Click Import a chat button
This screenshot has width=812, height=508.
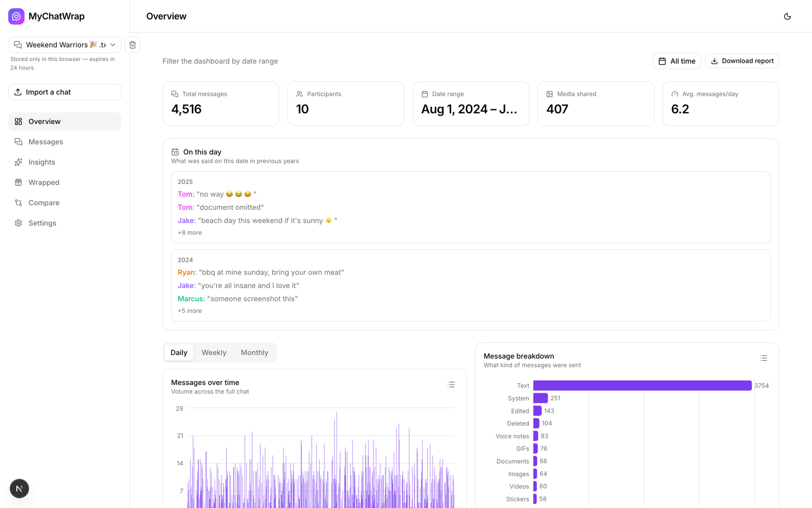tap(64, 92)
